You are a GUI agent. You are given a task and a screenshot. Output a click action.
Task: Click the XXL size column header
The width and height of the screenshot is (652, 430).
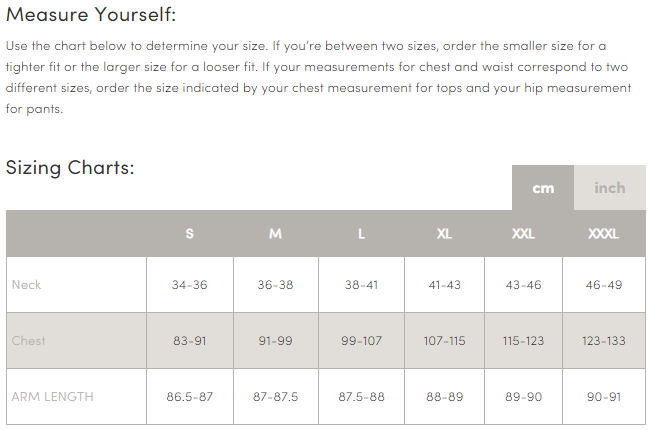pyautogui.click(x=523, y=234)
